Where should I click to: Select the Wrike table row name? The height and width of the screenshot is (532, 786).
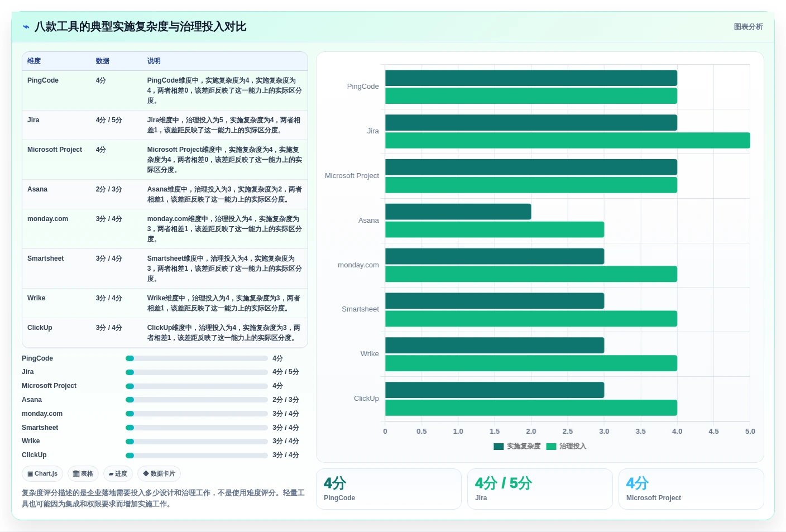tap(36, 298)
